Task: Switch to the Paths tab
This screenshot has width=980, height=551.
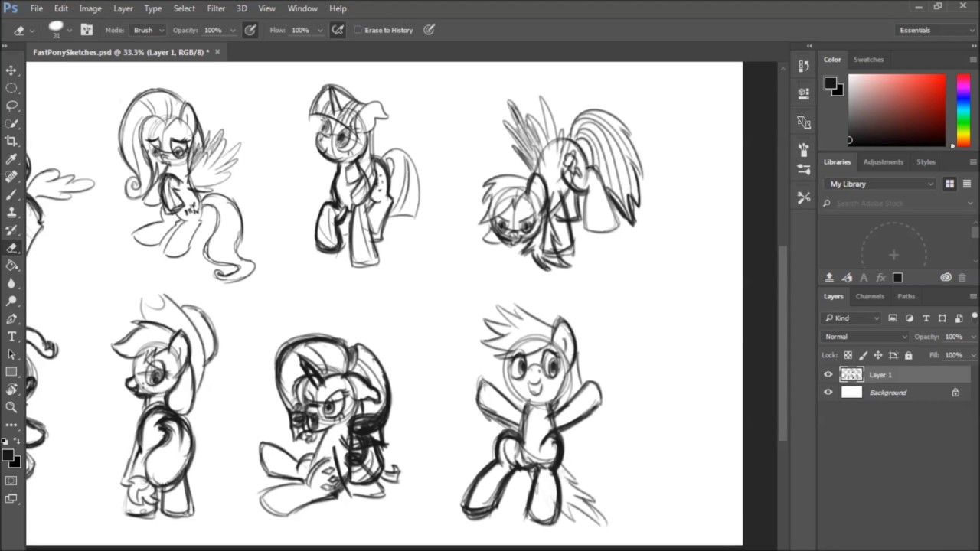Action: pos(906,296)
